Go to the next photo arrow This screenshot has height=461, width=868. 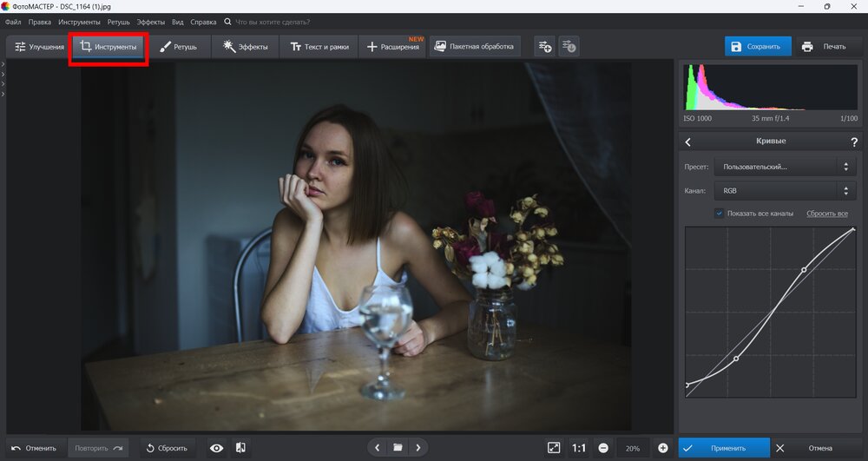pos(418,448)
